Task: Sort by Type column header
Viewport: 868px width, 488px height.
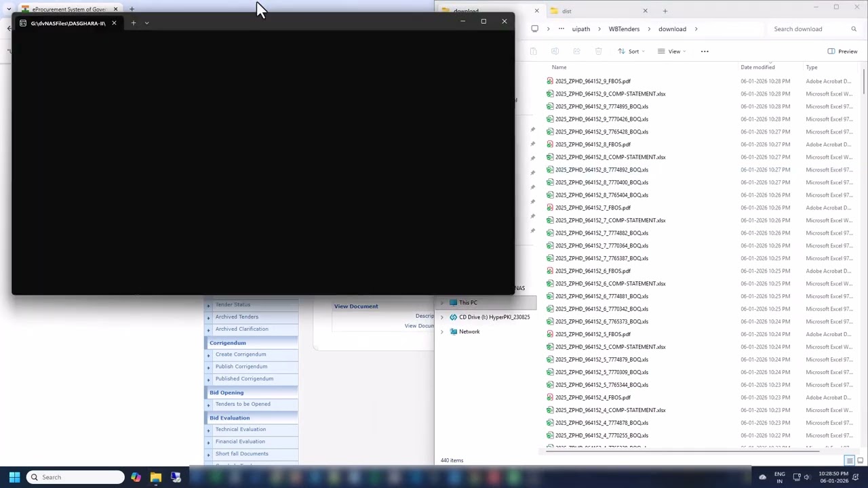Action: [812, 67]
